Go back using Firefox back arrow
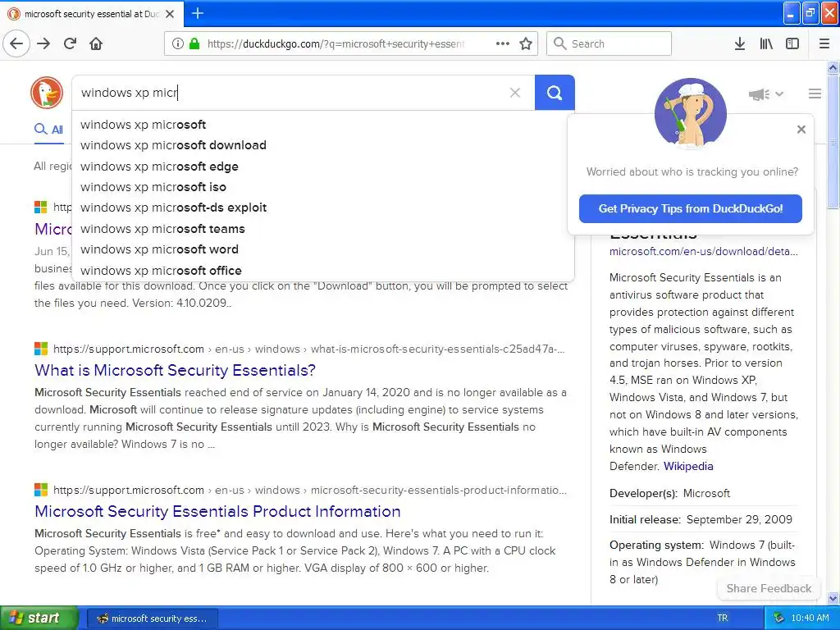The height and width of the screenshot is (630, 840). [x=16, y=43]
